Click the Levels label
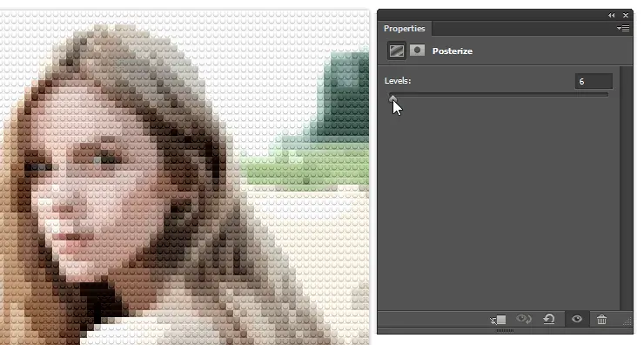This screenshot has height=345, width=644. [398, 81]
